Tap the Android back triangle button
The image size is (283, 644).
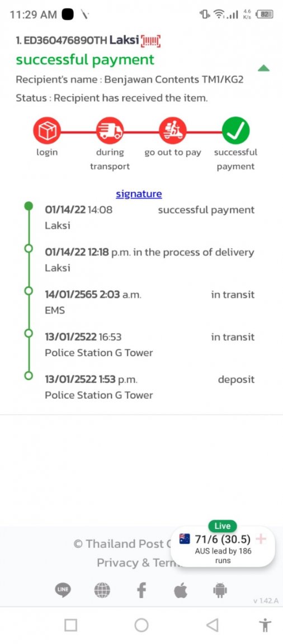(212, 625)
